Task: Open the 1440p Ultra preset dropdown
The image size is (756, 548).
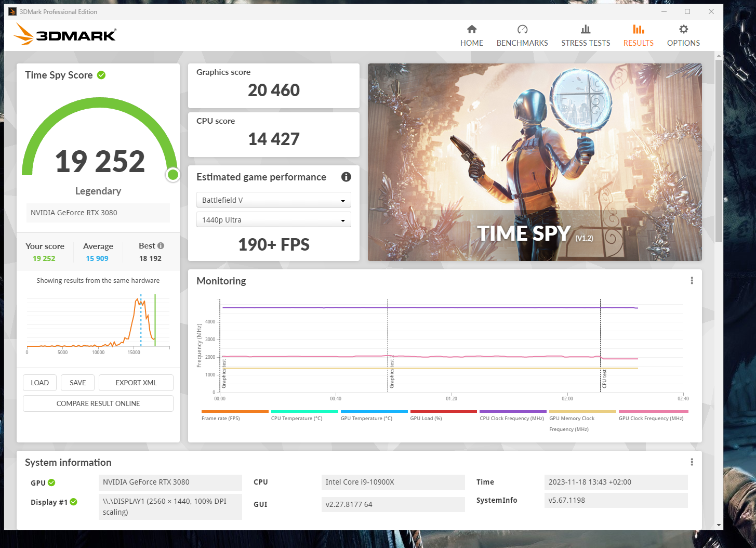Action: [273, 220]
